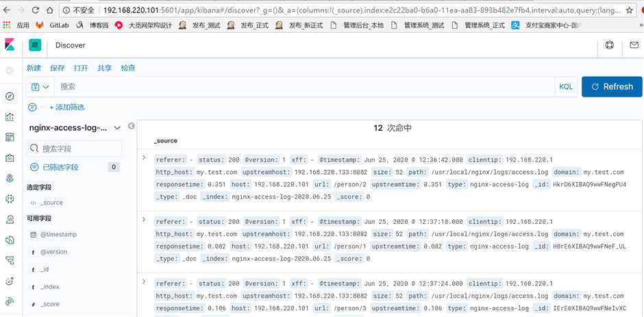Open 管理后台_本地 bookmark
This screenshot has width=644, height=317.
click(357, 25)
